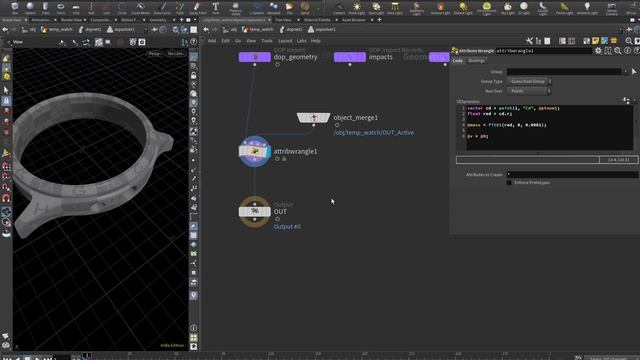Select the dop_geometry node
Screen dimensions: 640x360
tap(255, 57)
